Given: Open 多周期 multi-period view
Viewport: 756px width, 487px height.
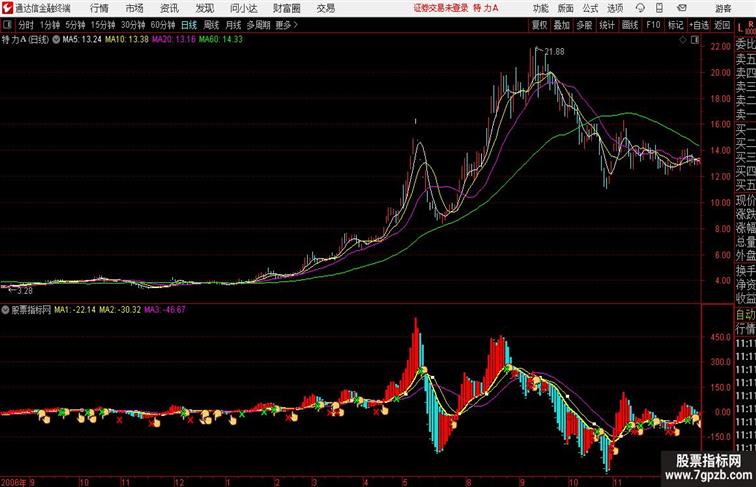Looking at the screenshot, I should [258, 25].
